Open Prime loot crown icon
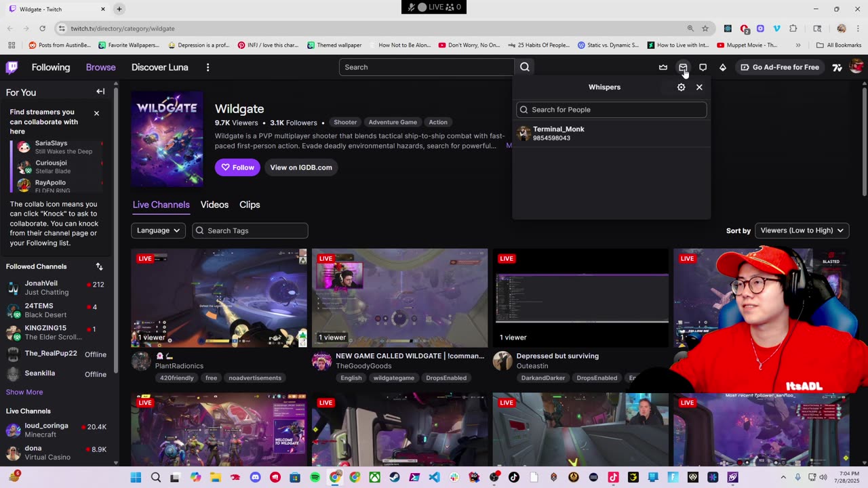 click(x=663, y=67)
